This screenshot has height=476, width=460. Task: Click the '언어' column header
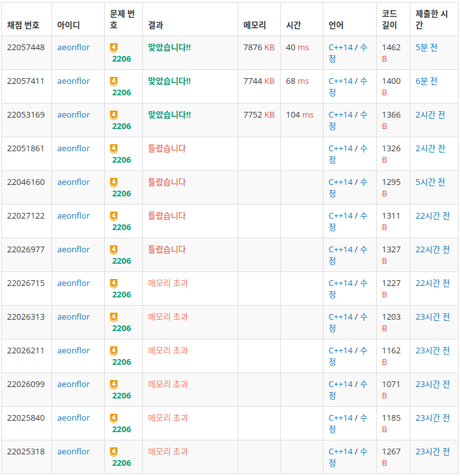click(x=336, y=25)
